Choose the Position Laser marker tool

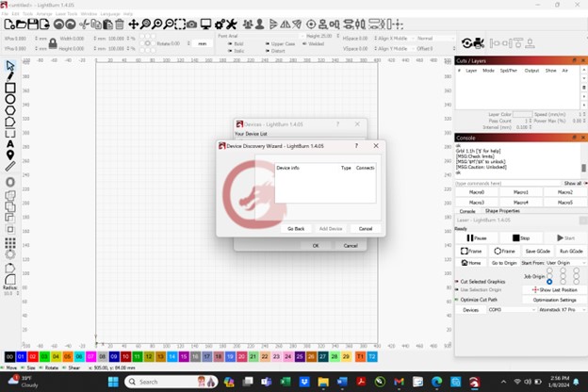tap(10, 155)
